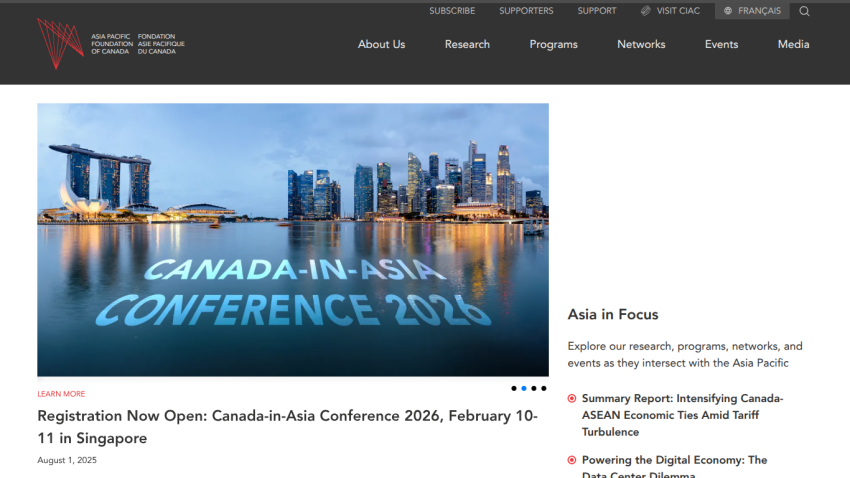Select the first carousel dot
850x478 pixels.
[x=514, y=388]
